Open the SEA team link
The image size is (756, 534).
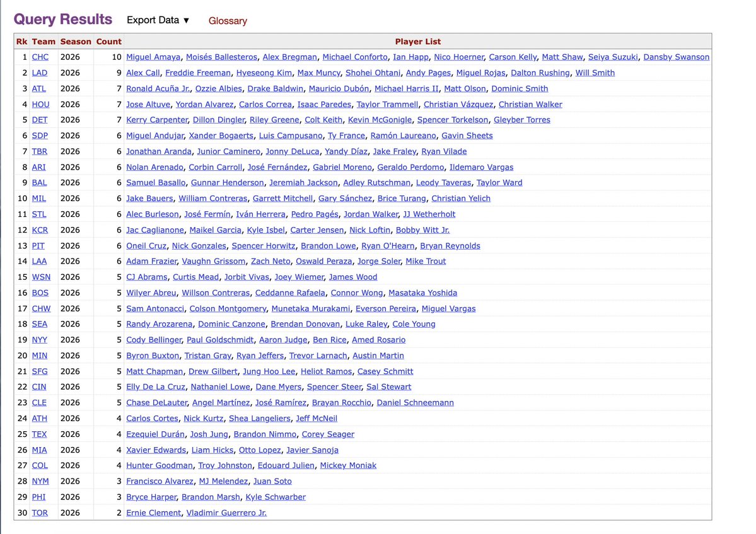40,324
